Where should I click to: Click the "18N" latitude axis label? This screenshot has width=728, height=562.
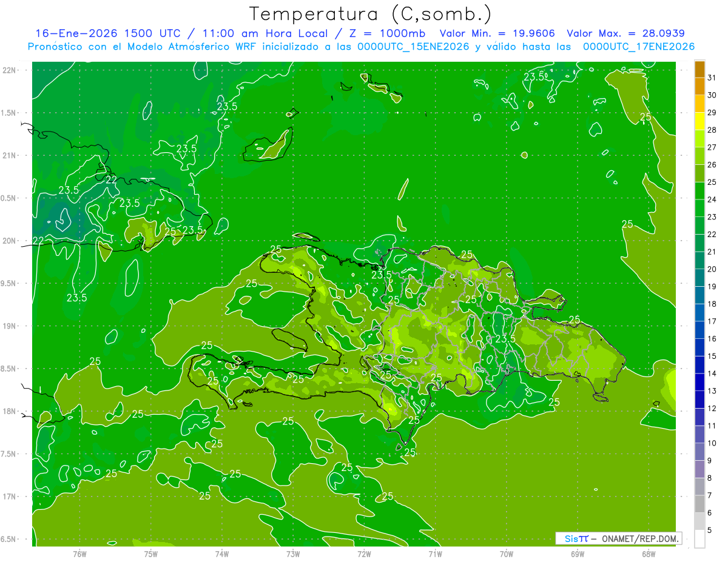click(x=9, y=412)
